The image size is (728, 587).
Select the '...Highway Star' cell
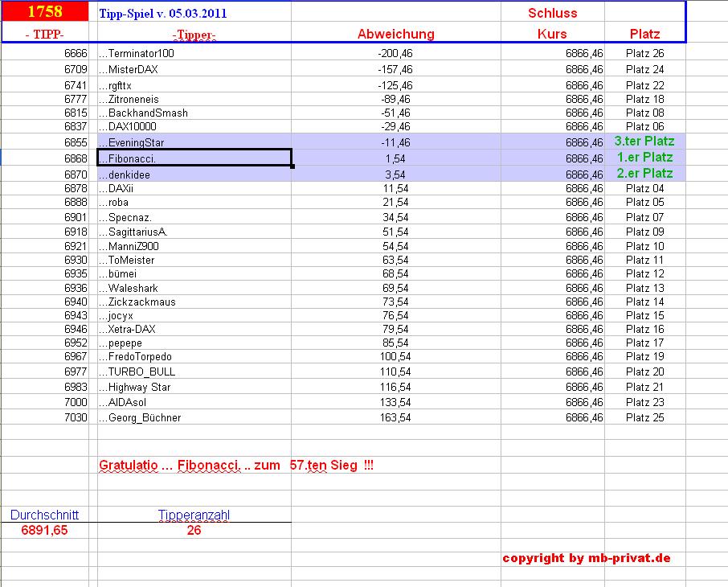194,387
